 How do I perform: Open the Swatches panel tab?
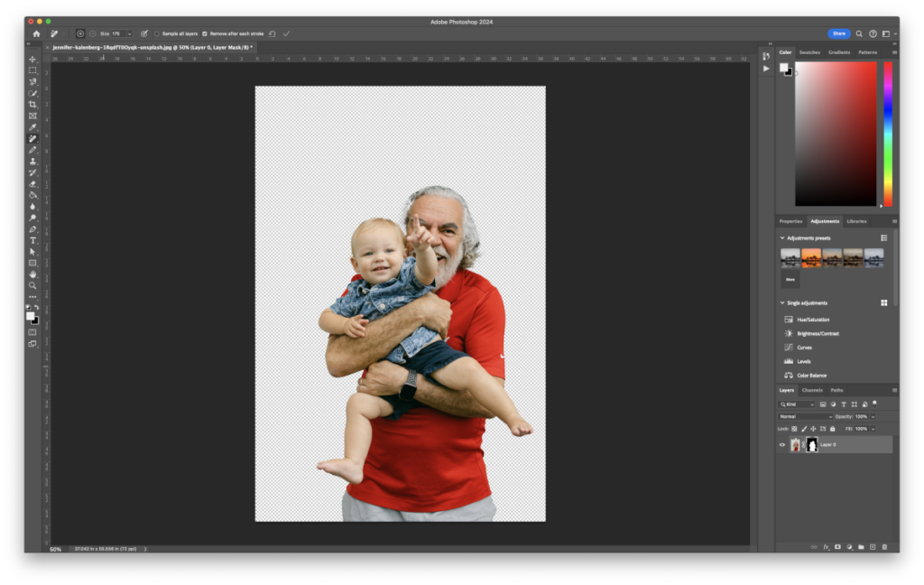(811, 51)
